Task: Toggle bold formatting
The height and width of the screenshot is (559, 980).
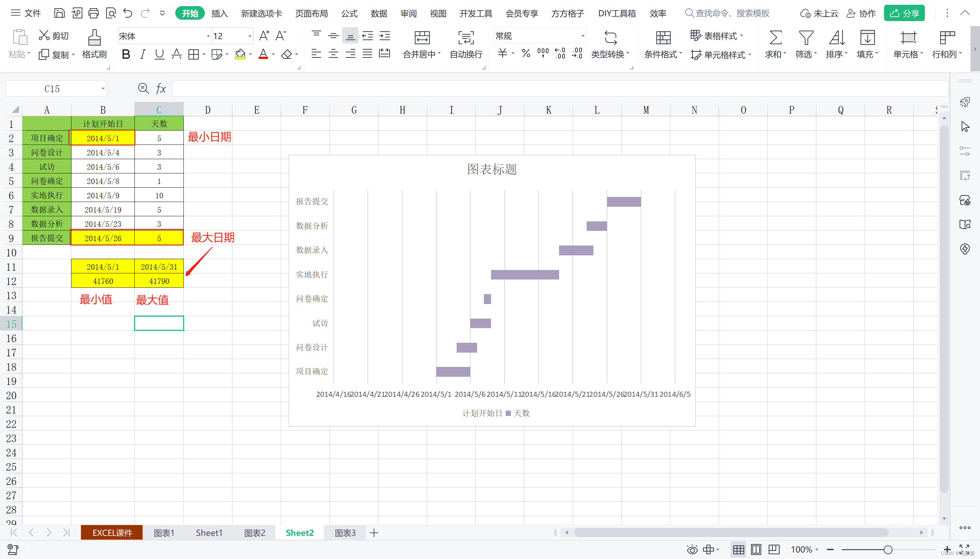Action: (126, 54)
